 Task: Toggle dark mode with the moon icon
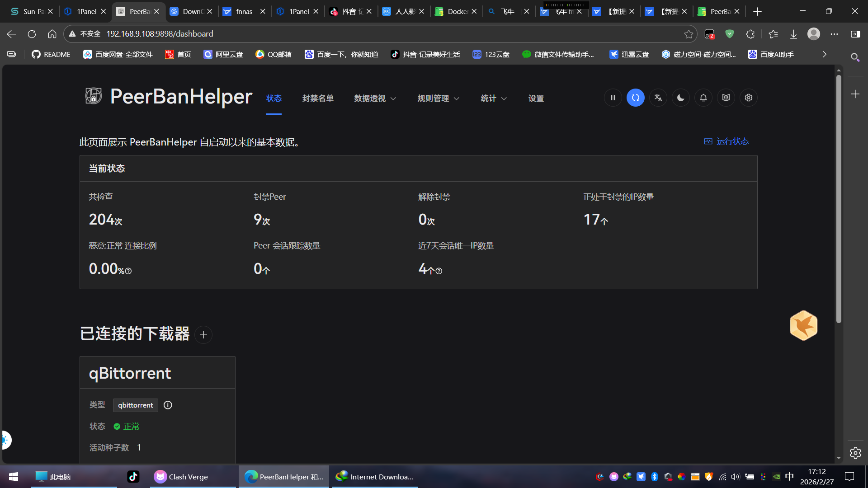click(680, 98)
